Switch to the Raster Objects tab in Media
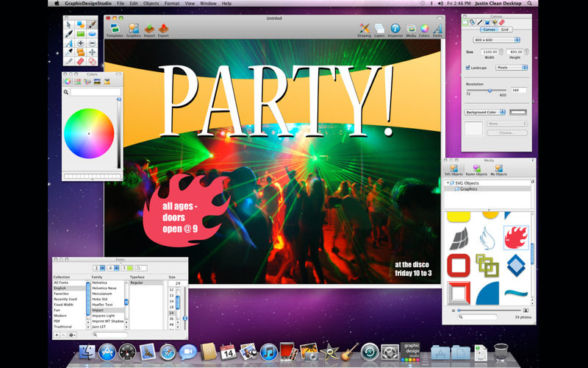Screen dimensions: 588x368 coord(476,170)
